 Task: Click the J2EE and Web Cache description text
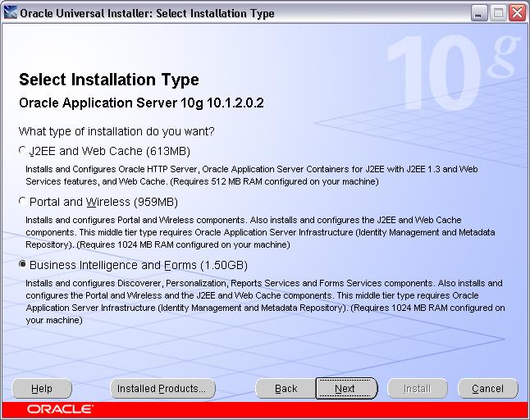263,175
